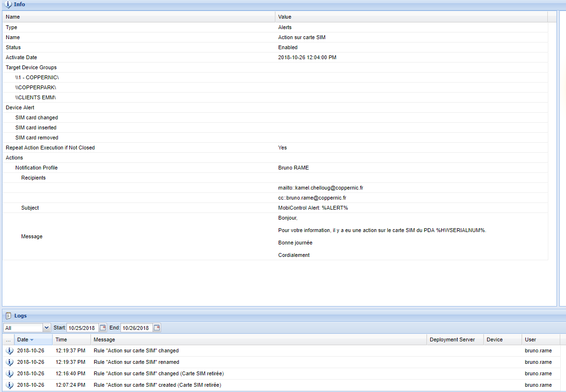Open the End date calendar picker

157,328
